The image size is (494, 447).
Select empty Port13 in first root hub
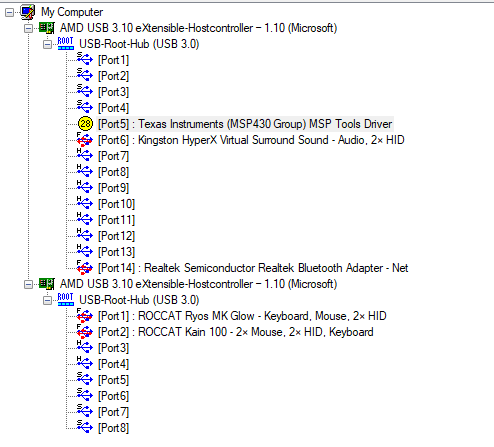(116, 252)
